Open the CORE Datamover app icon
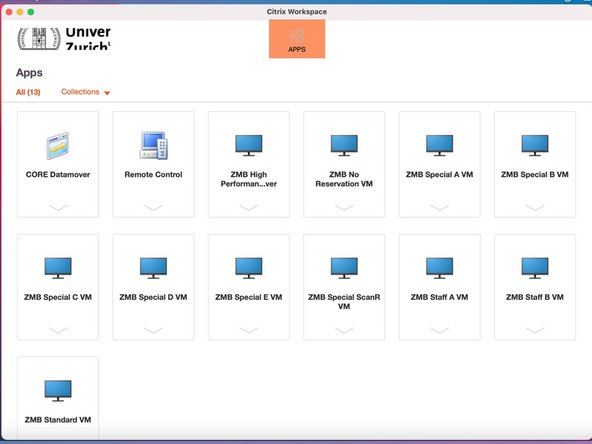Viewport: 592px width, 444px height. (x=58, y=145)
